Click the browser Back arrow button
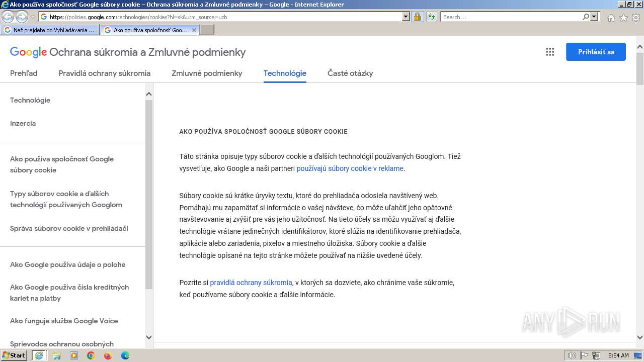The width and height of the screenshot is (644, 362). click(8, 17)
